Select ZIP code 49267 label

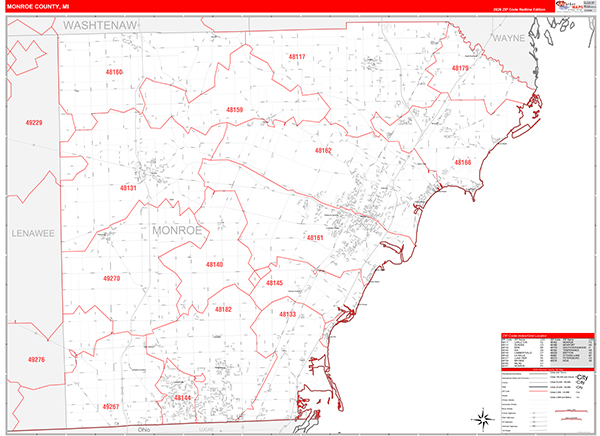[x=111, y=407]
